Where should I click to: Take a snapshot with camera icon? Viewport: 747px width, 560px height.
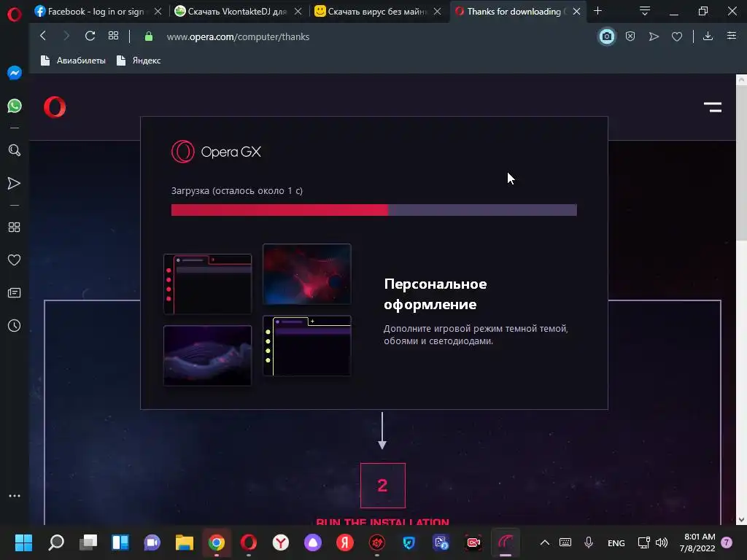[x=606, y=36]
